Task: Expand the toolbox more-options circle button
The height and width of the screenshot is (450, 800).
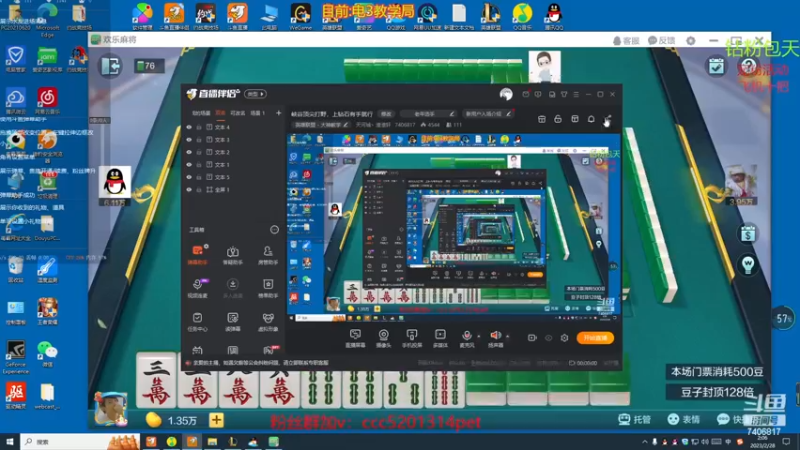Action: coord(274,230)
